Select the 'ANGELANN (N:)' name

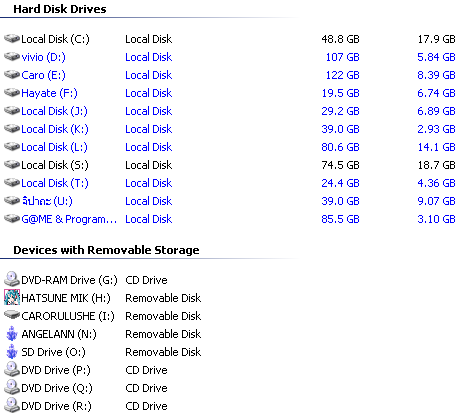pyautogui.click(x=59, y=334)
